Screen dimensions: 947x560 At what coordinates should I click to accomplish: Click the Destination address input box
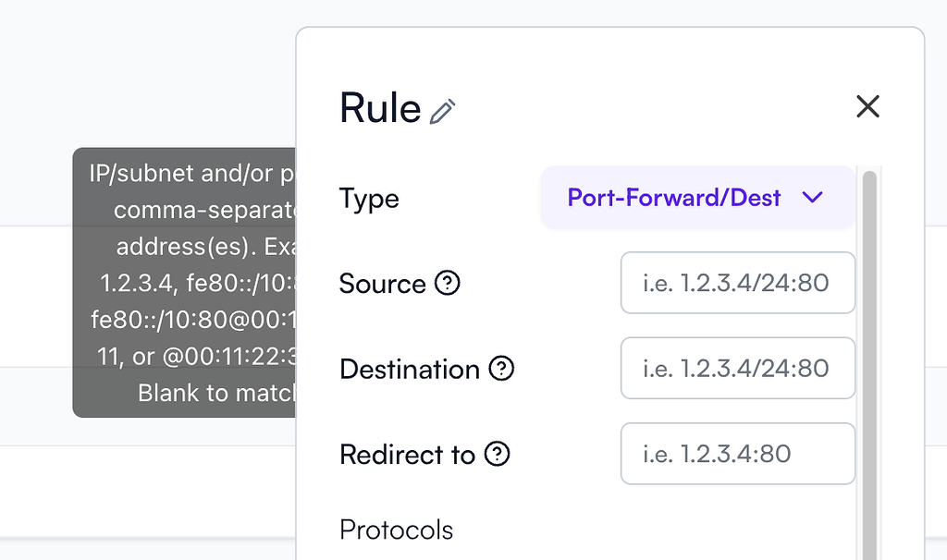tap(737, 368)
